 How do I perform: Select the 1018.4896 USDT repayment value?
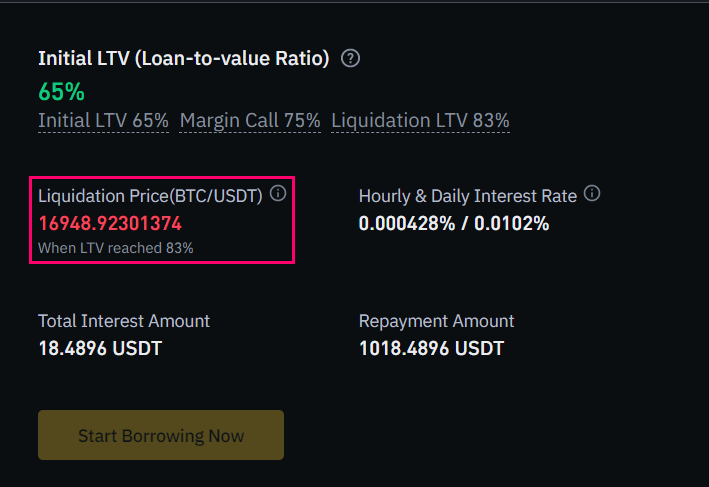pyautogui.click(x=431, y=348)
